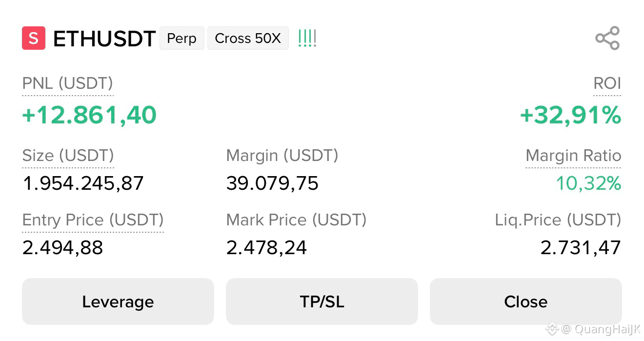Select the +12.861,40 PNL value
Image resolution: width=644 pixels, height=341 pixels.
tap(89, 115)
